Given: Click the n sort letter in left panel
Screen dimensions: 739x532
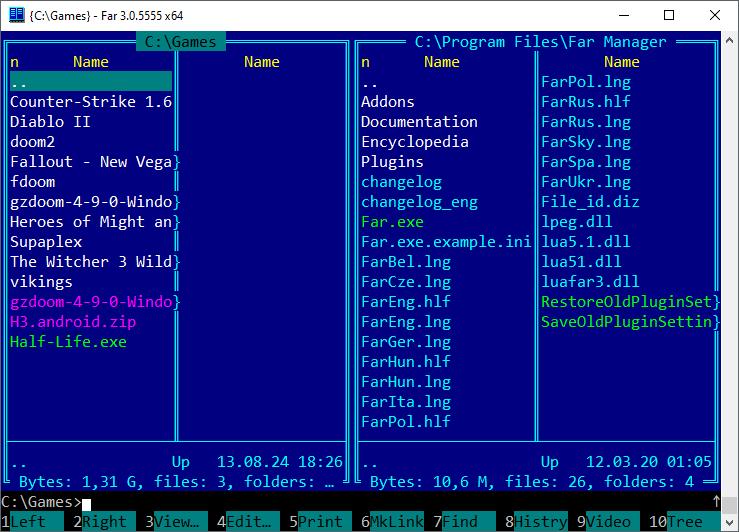Looking at the screenshot, I should 15,62.
